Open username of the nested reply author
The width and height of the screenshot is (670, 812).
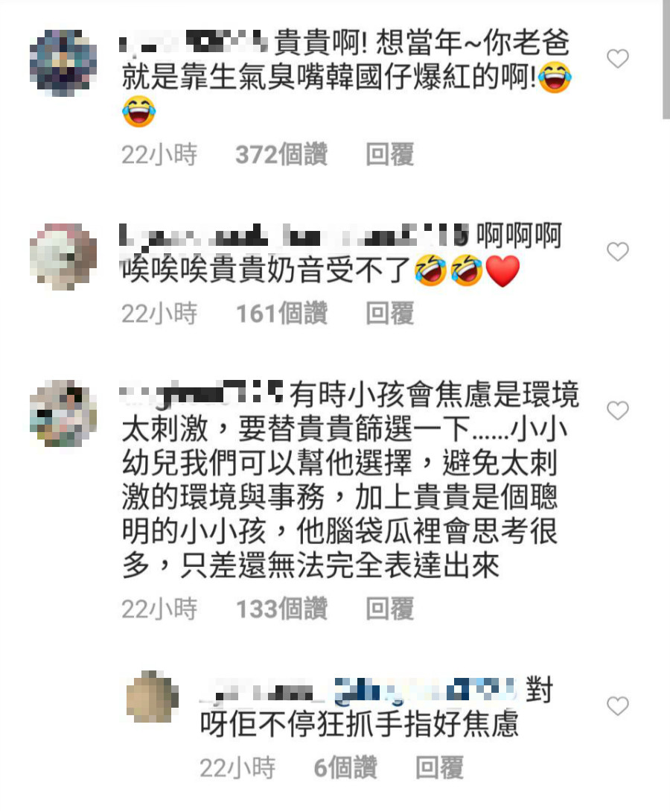[x=359, y=691]
